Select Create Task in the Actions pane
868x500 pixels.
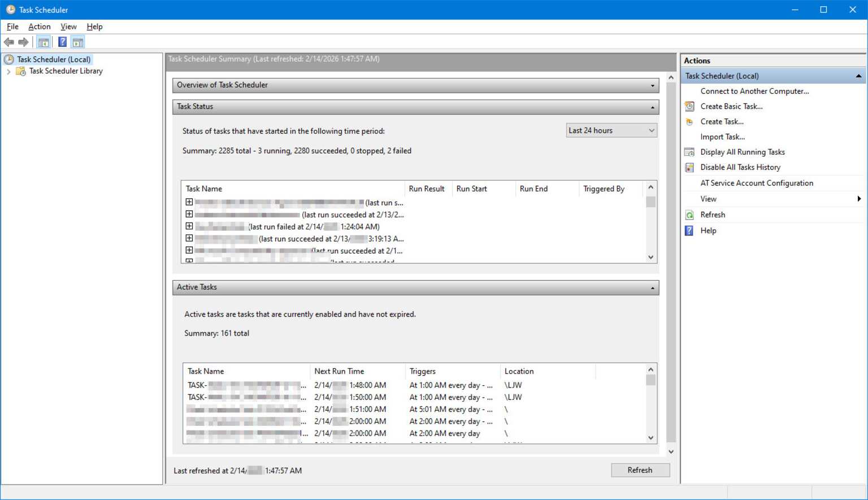[x=722, y=121]
